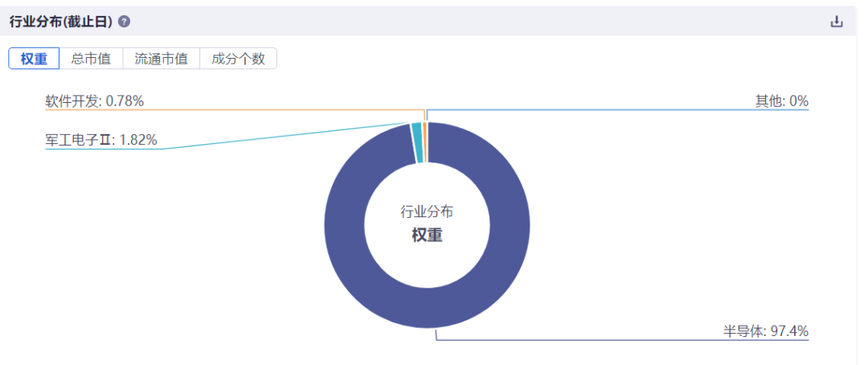Click the teal 军工电子Ⅱ donut slice
The image size is (868, 365).
tap(417, 143)
